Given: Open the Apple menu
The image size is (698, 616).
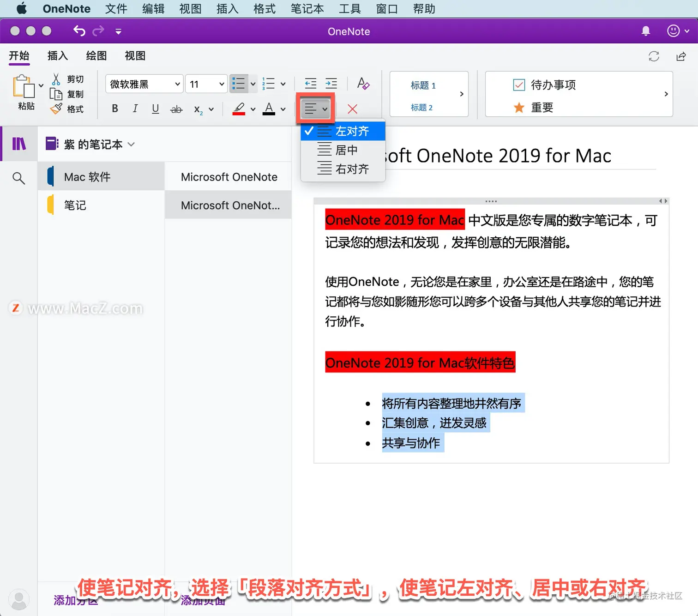Looking at the screenshot, I should [x=21, y=8].
